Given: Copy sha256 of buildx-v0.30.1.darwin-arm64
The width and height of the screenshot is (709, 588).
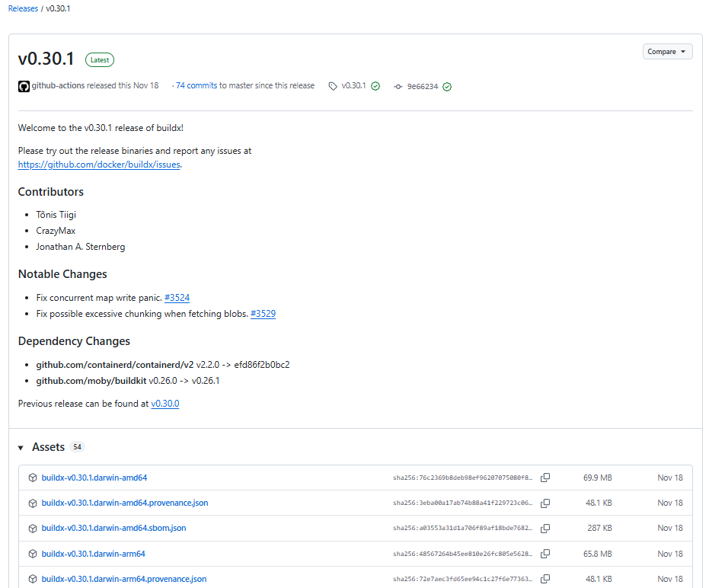Looking at the screenshot, I should (x=545, y=554).
